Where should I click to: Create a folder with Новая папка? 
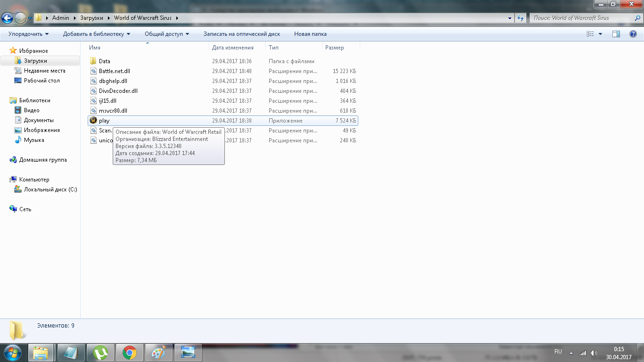pos(310,34)
